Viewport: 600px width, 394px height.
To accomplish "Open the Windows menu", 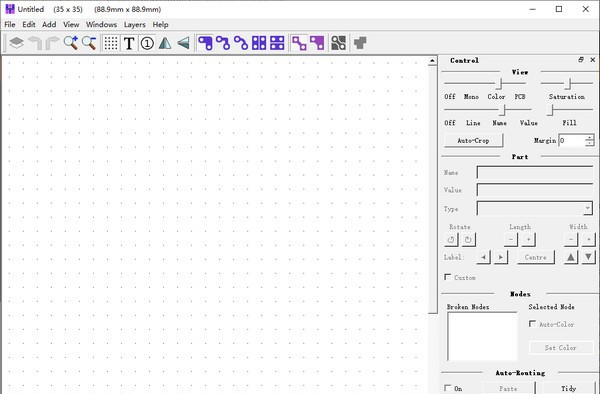I will pyautogui.click(x=101, y=24).
